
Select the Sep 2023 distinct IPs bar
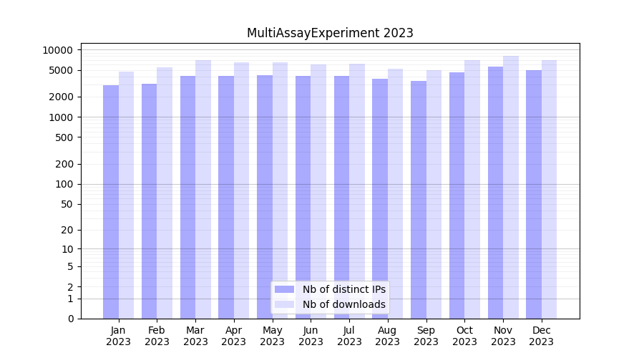click(x=419, y=200)
